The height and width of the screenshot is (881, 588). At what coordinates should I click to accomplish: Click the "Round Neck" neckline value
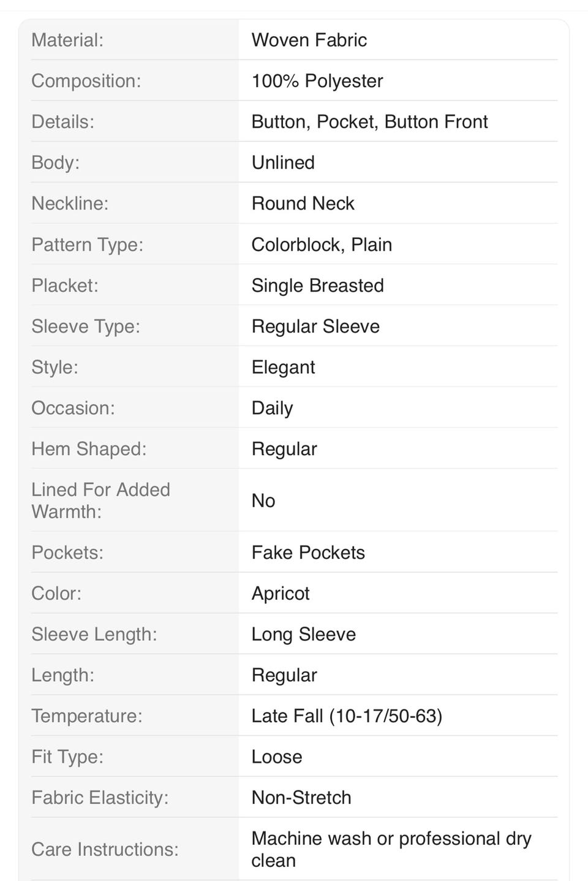pyautogui.click(x=303, y=203)
